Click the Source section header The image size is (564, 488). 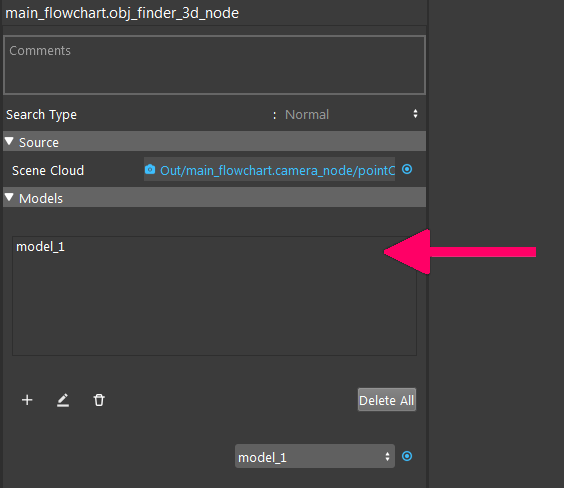pos(214,141)
